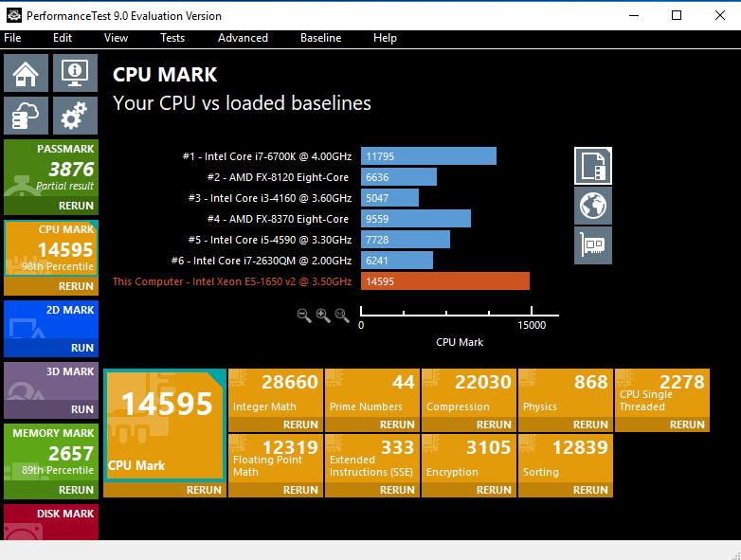Viewport: 741px width, 560px height.
Task: Click the 'Your CPU vs loaded baselines' heading
Action: 242,103
